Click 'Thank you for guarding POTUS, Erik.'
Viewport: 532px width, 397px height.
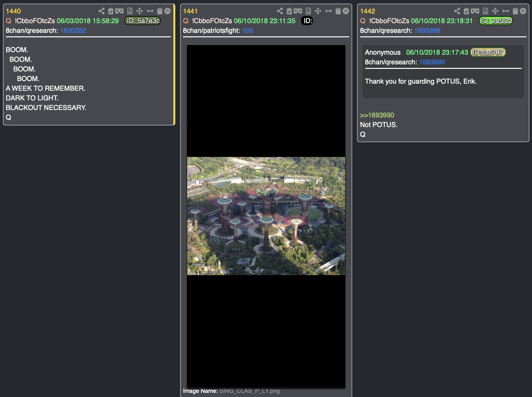421,81
